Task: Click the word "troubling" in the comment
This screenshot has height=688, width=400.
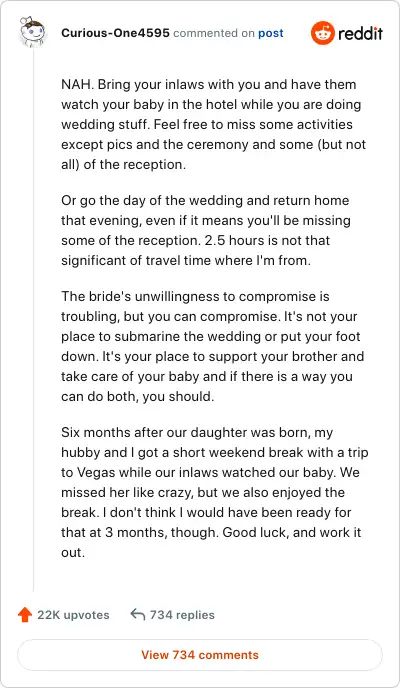Action: (x=89, y=317)
